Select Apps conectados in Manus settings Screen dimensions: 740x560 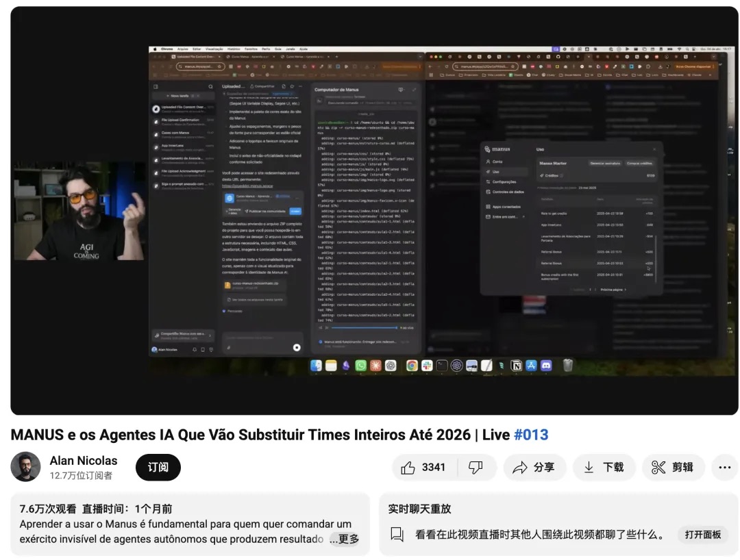[506, 207]
